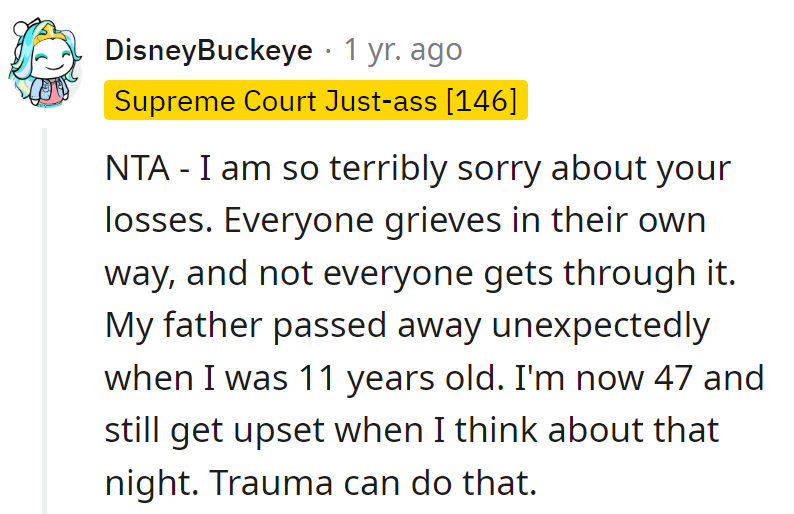794x514 pixels.
Task: Click the line "way, and not everyone gets through it."
Action: 420,273
